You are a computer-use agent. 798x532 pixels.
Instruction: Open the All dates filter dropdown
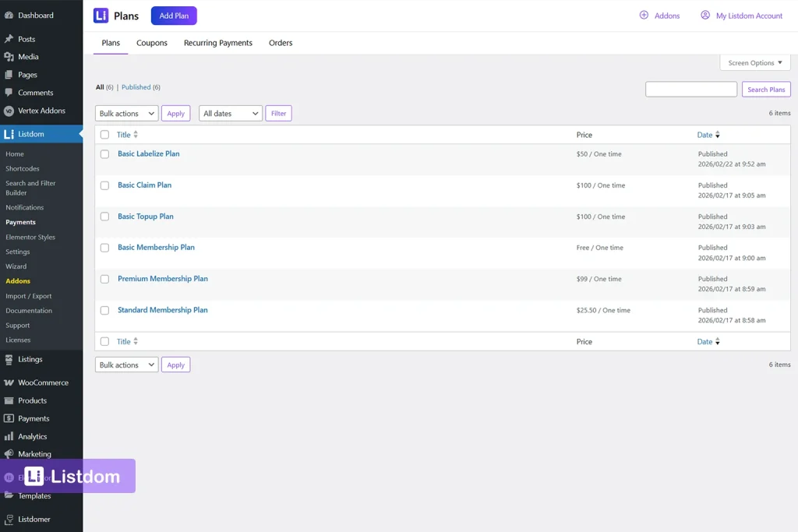click(230, 113)
